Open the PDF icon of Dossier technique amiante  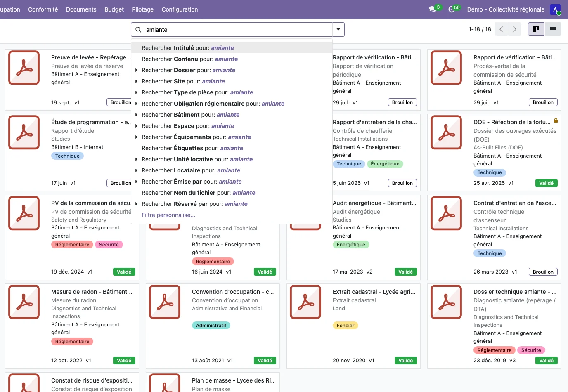click(x=446, y=302)
